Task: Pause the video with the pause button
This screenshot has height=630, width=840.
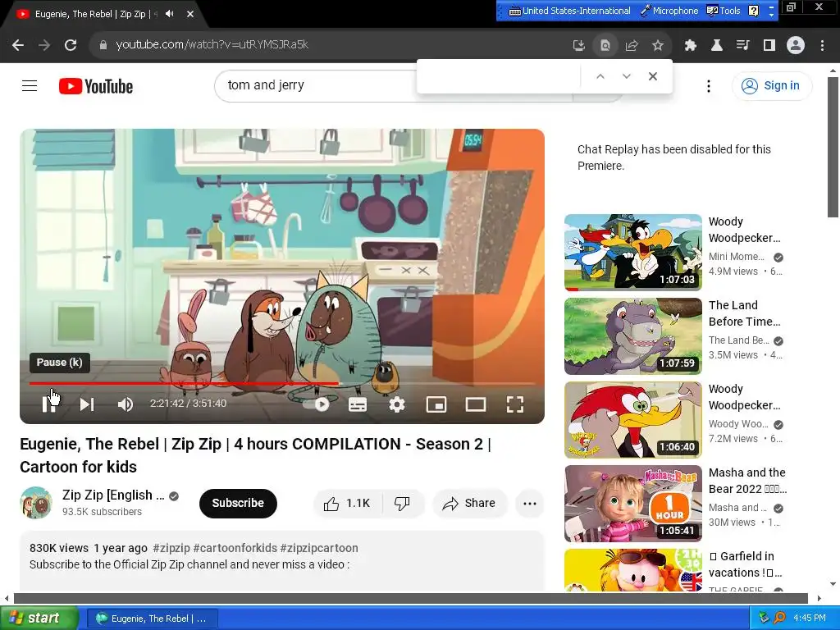Action: coord(48,404)
